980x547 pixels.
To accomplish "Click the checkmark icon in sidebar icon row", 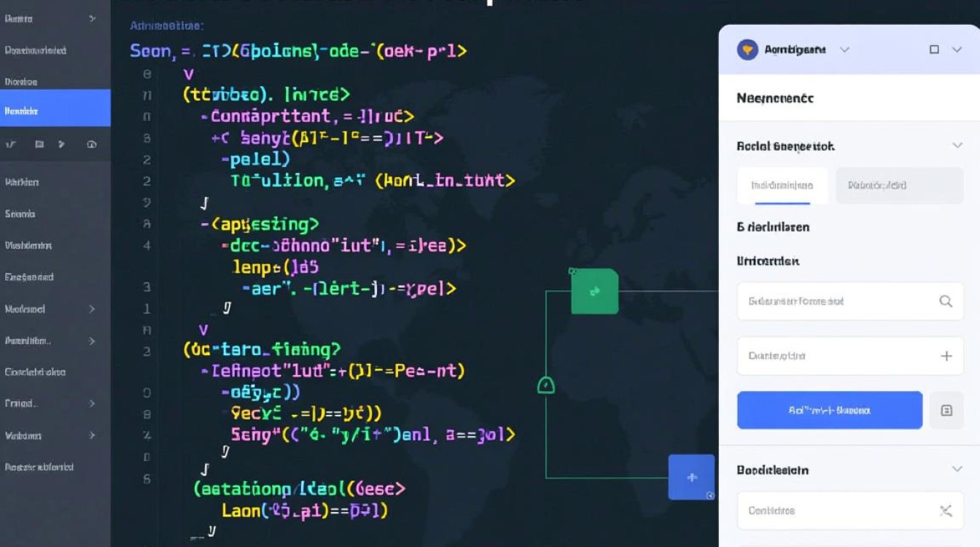I will point(10,144).
